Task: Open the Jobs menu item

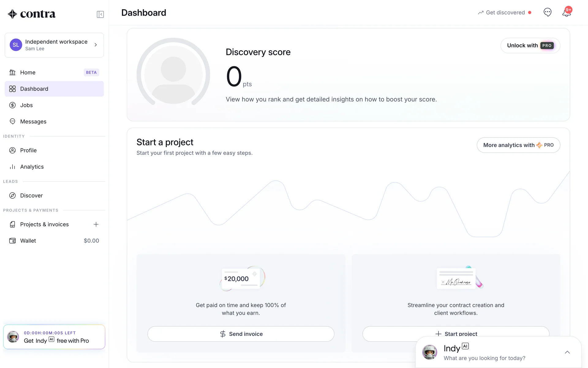Action: pos(27,105)
